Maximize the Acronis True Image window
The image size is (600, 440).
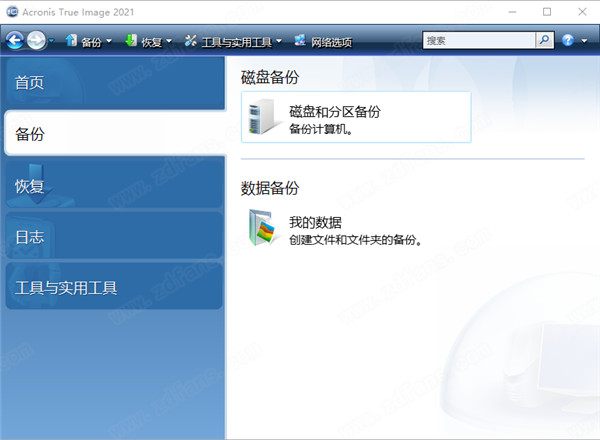coord(547,12)
